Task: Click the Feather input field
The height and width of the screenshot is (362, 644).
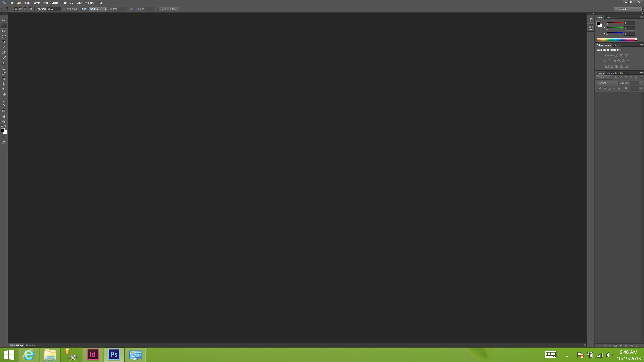Action: coord(53,9)
